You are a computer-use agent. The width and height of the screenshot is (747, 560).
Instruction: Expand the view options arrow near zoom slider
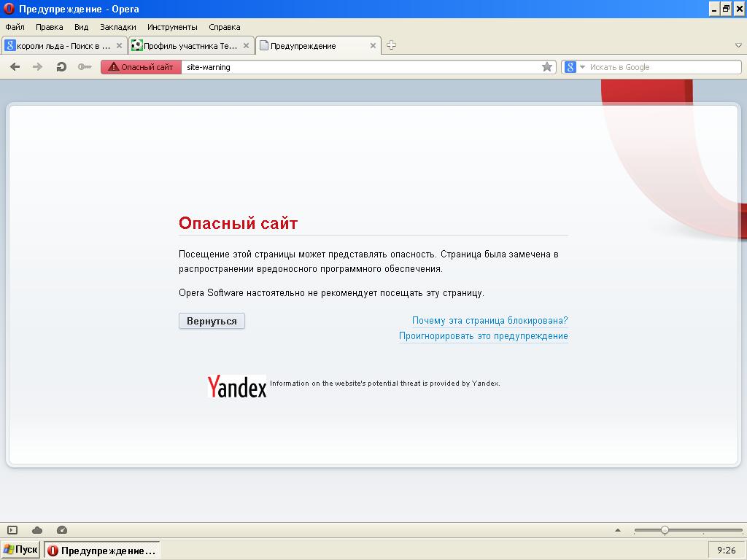click(x=618, y=530)
